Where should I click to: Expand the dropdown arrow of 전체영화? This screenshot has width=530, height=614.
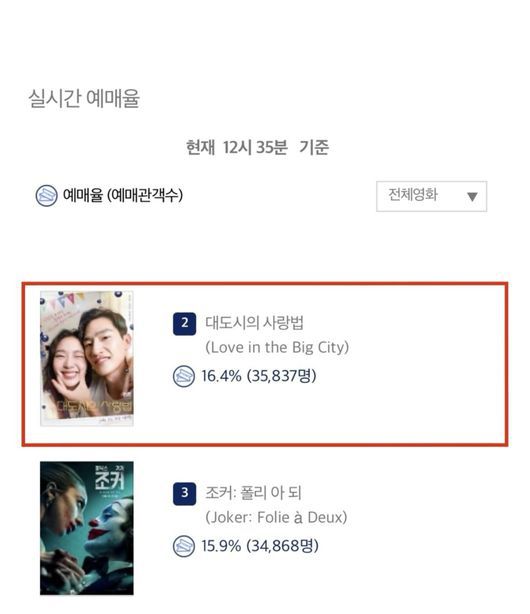(472, 197)
